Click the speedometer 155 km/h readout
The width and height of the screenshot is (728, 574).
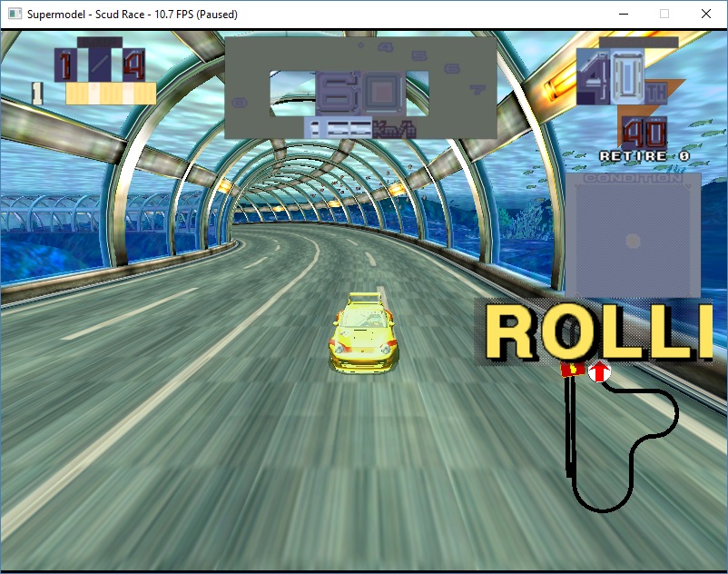pyautogui.click(x=359, y=128)
